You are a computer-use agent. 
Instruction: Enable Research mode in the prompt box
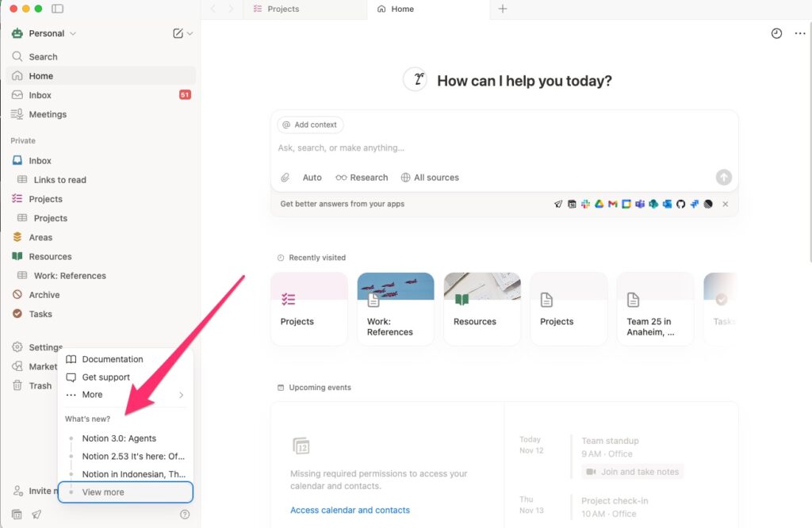362,178
